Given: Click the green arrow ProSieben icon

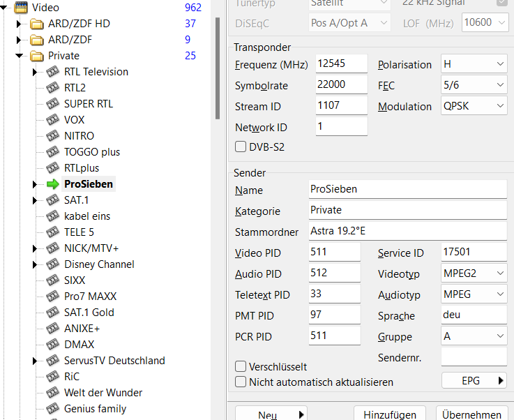Looking at the screenshot, I should tap(53, 184).
